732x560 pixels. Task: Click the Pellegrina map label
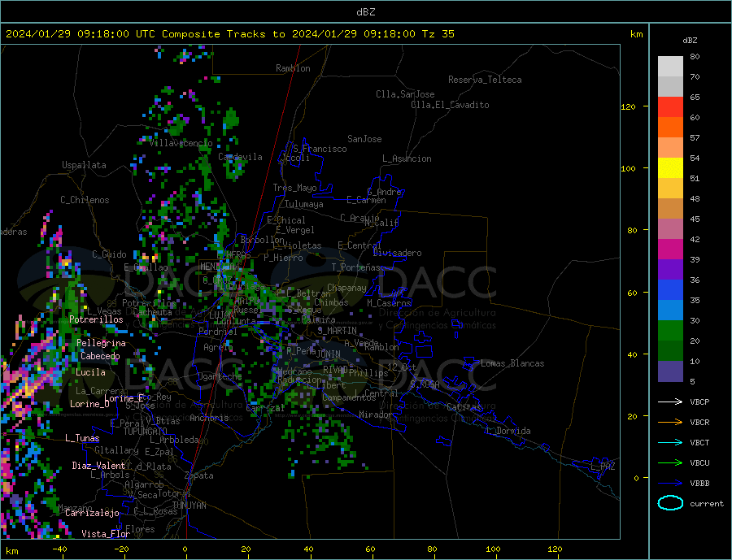click(102, 343)
